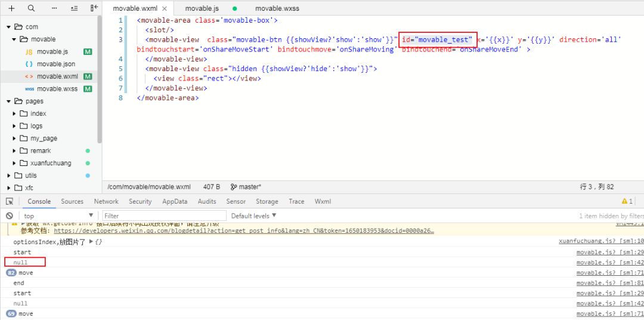Expand the index folder
Viewport: 644px width, 320px height.
pos(14,113)
